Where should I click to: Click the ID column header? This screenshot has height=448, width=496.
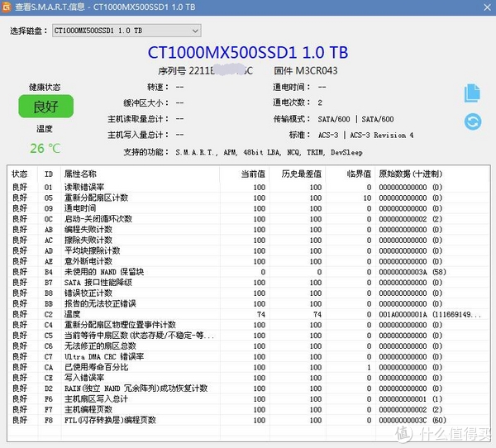[x=49, y=174]
